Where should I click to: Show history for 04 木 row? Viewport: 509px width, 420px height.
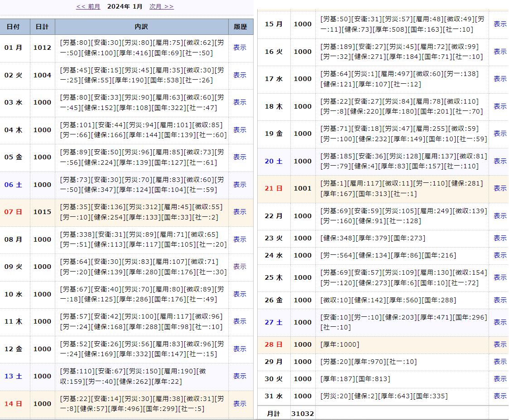click(240, 130)
